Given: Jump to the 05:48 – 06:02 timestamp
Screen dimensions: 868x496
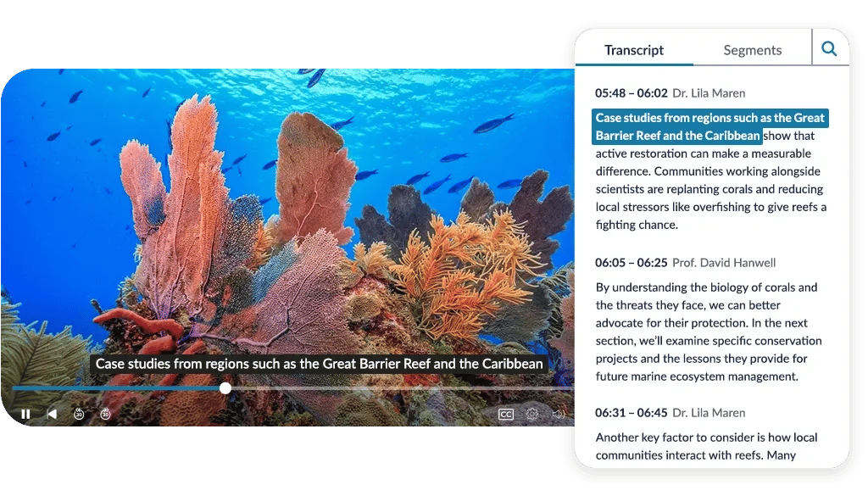Looking at the screenshot, I should 631,93.
